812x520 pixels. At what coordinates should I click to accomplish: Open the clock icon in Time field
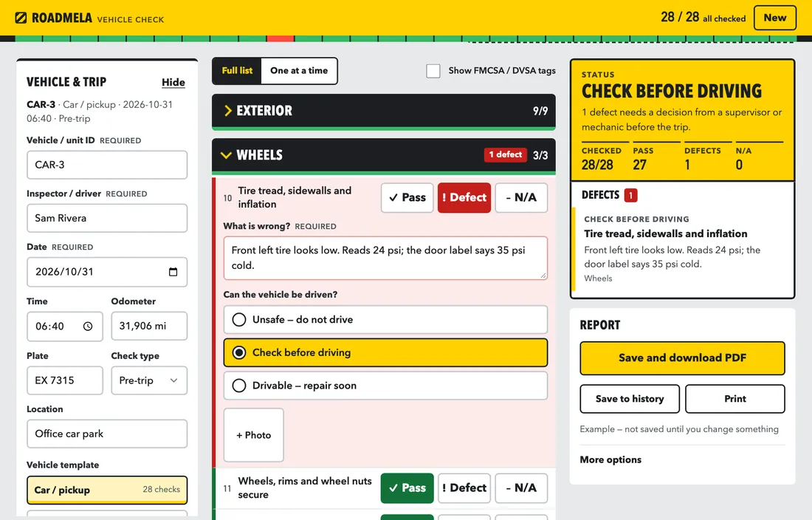88,326
